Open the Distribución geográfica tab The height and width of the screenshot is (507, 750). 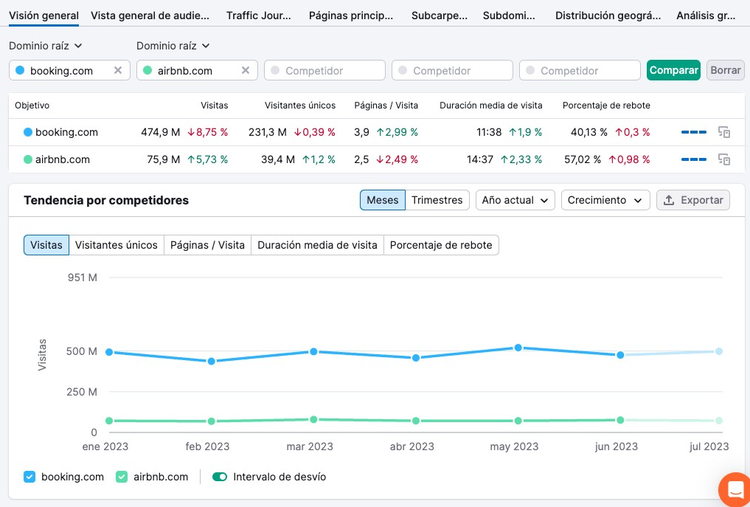[x=608, y=16]
